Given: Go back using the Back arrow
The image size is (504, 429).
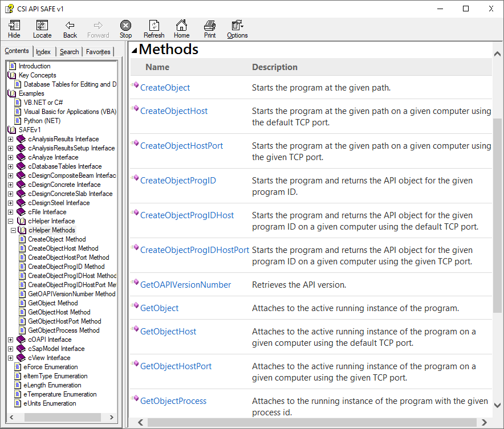Looking at the screenshot, I should click(x=70, y=29).
